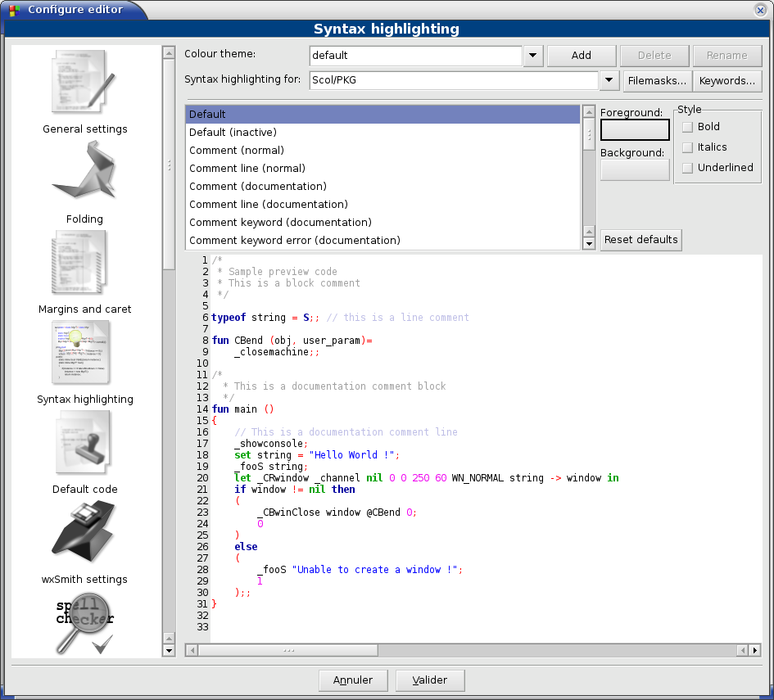Open the Keywords... dialog
This screenshot has width=774, height=700.
point(727,81)
